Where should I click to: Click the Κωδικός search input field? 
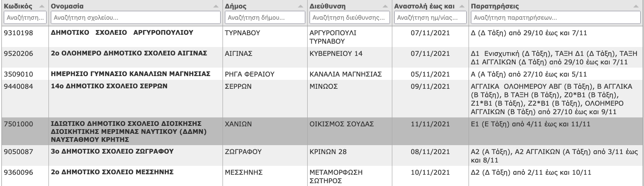(25, 17)
